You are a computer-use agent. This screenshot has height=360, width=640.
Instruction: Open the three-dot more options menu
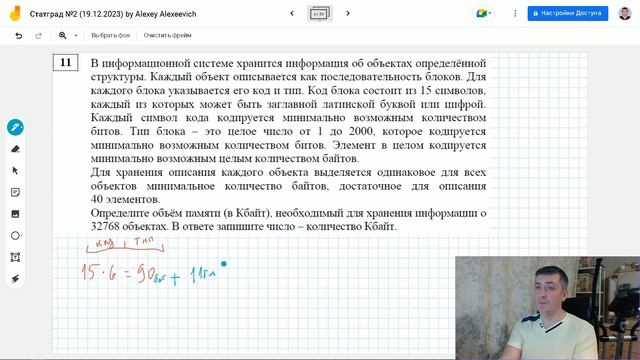pos(515,13)
